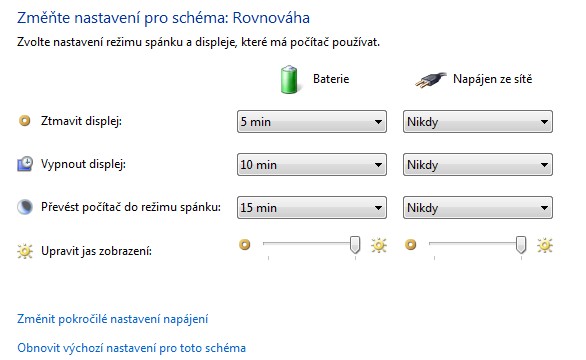Click the sleep mode moon icon

tap(25, 207)
